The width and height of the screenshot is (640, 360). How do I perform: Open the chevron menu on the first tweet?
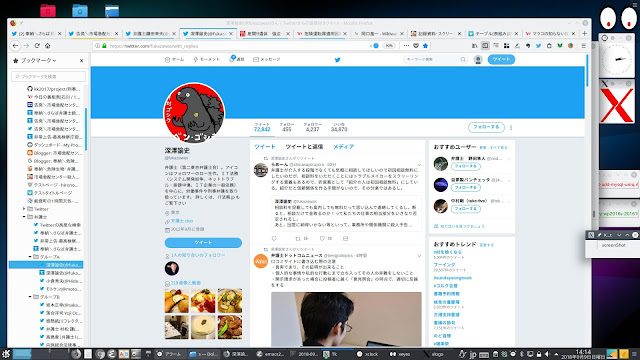click(419, 165)
